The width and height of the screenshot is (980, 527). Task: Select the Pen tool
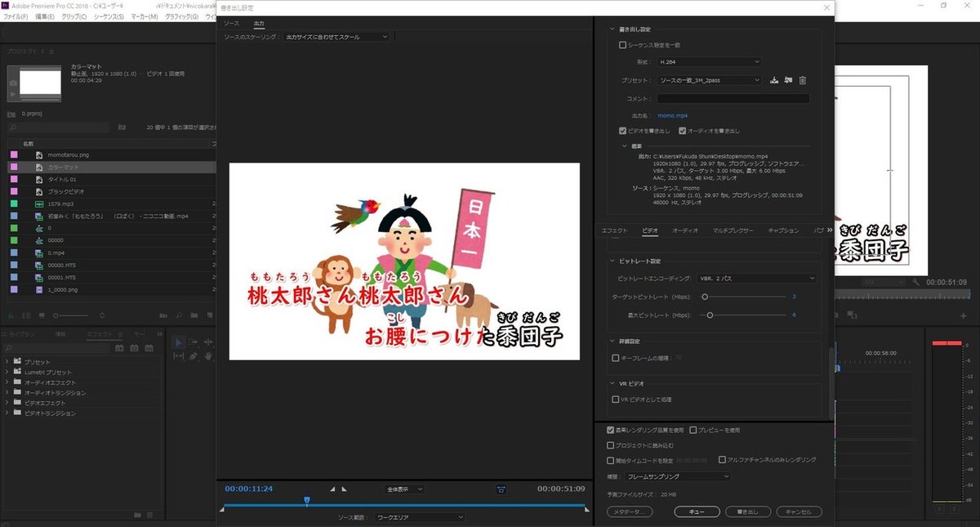[x=194, y=357]
